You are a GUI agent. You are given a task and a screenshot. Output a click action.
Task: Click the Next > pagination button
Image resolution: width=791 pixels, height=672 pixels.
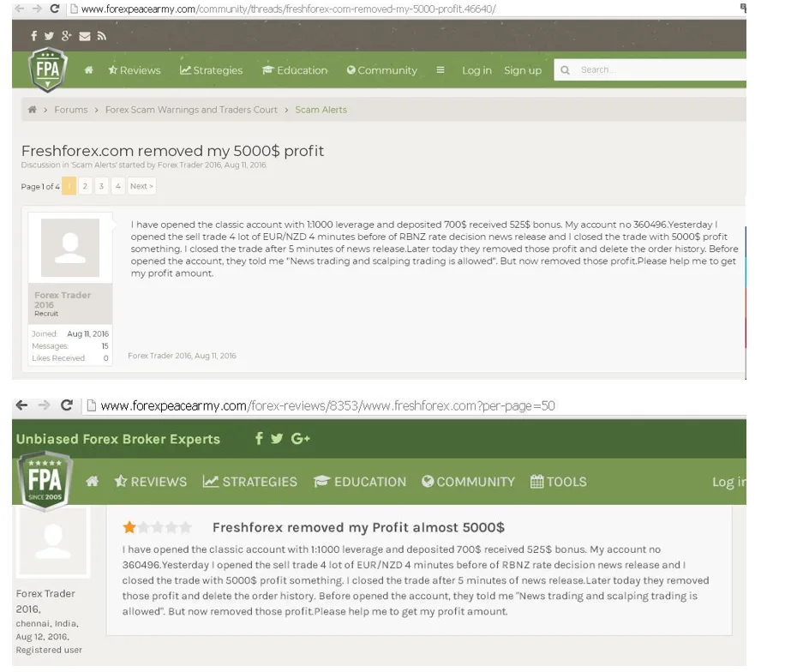[x=141, y=186]
